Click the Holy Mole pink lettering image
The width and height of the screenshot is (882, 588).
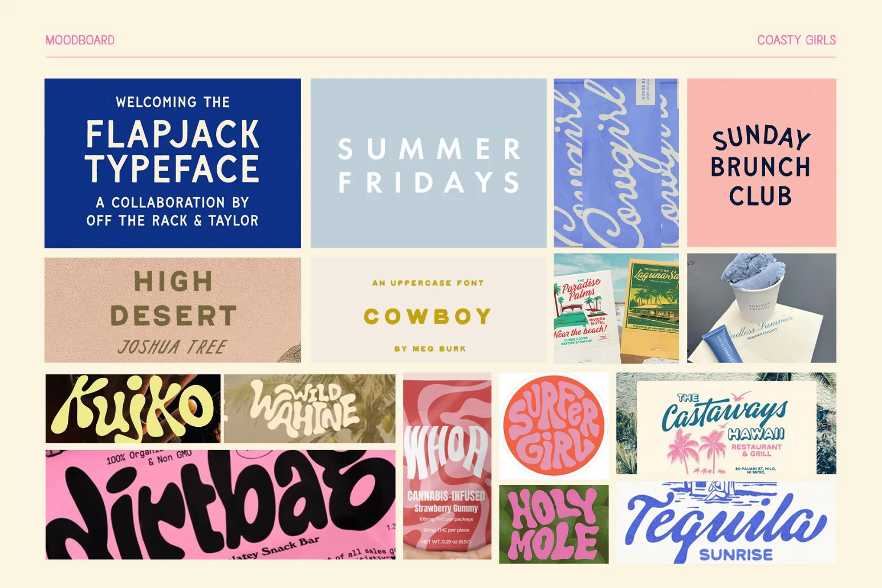(554, 524)
